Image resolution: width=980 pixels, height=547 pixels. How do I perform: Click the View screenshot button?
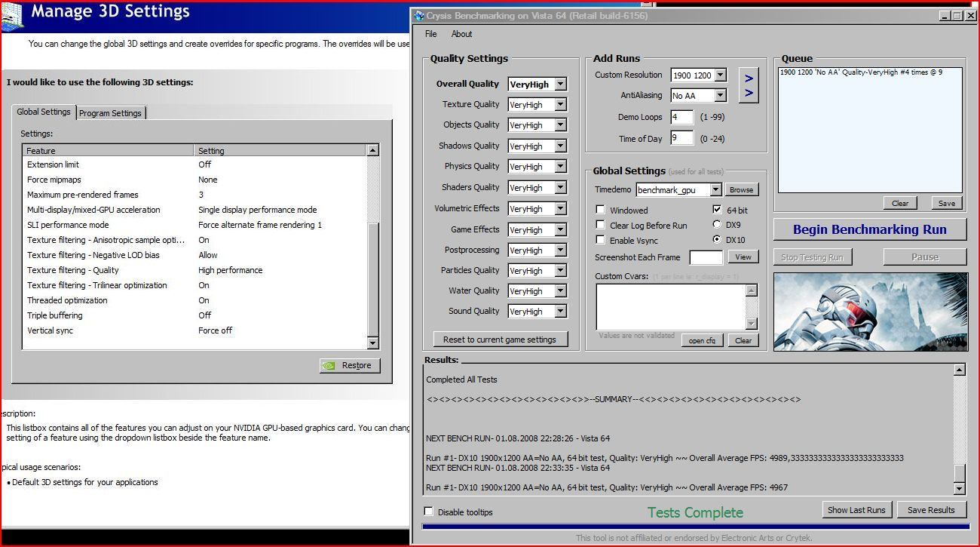pos(743,257)
